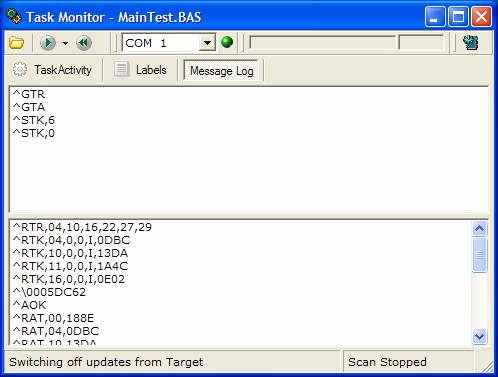Click the Task Monitor title bar icon

click(14, 16)
